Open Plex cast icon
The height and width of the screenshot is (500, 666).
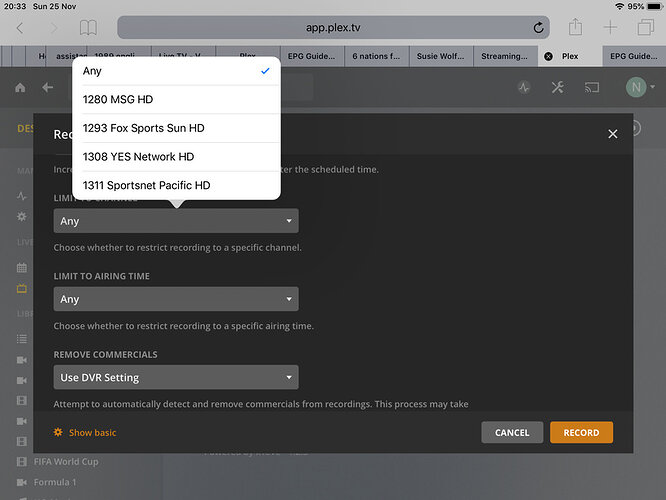click(x=592, y=88)
